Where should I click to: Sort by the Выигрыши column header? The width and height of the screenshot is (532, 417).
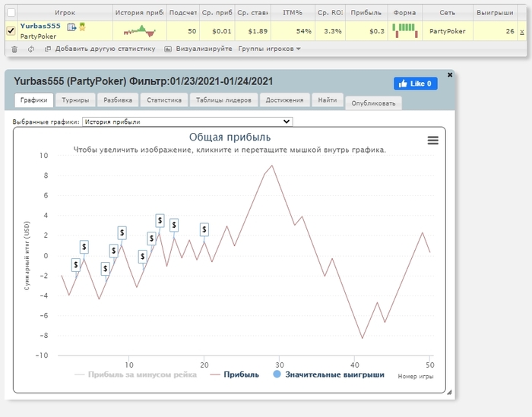[x=495, y=13]
